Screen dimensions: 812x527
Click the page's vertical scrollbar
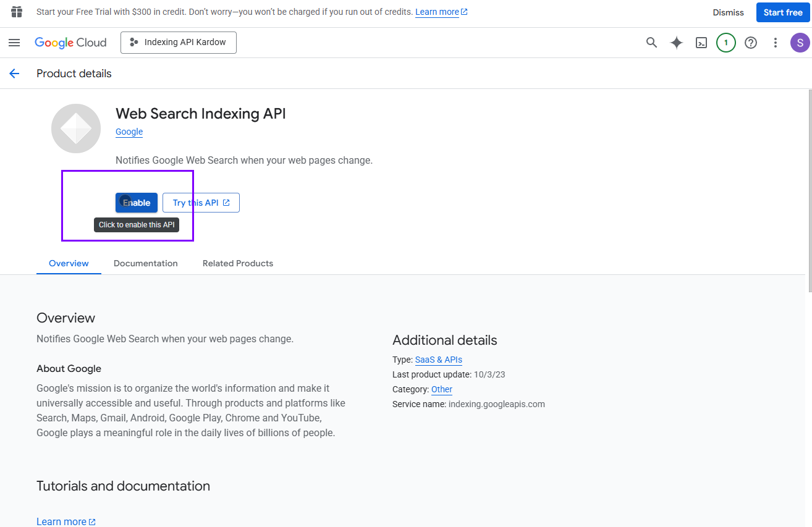coord(810,192)
